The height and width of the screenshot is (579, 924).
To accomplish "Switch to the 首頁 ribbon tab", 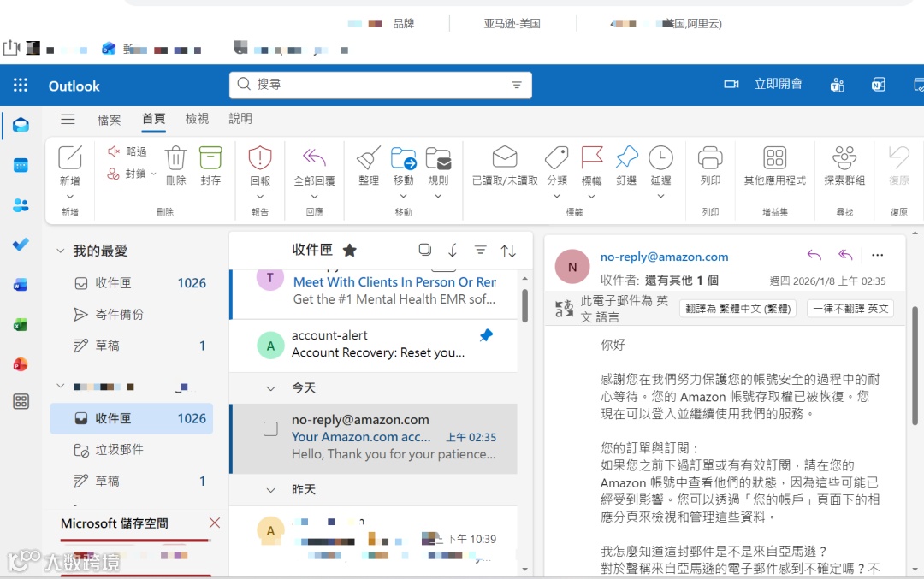I will coord(154,119).
